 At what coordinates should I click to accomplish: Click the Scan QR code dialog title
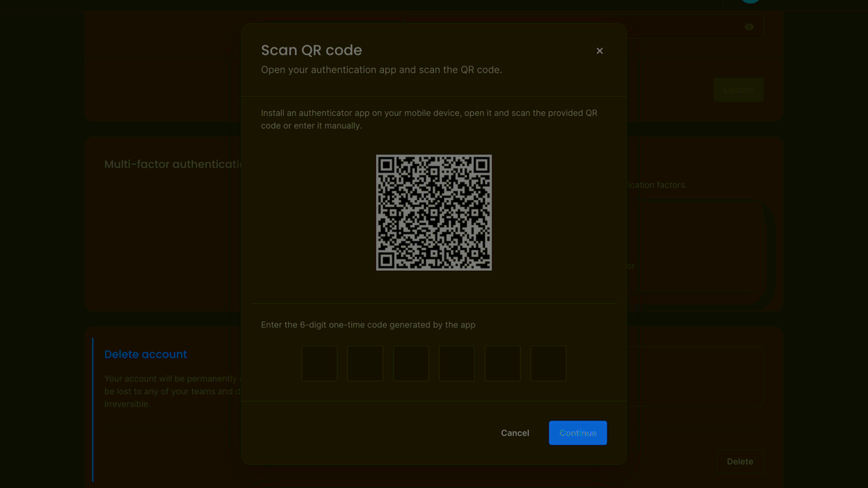tap(311, 50)
